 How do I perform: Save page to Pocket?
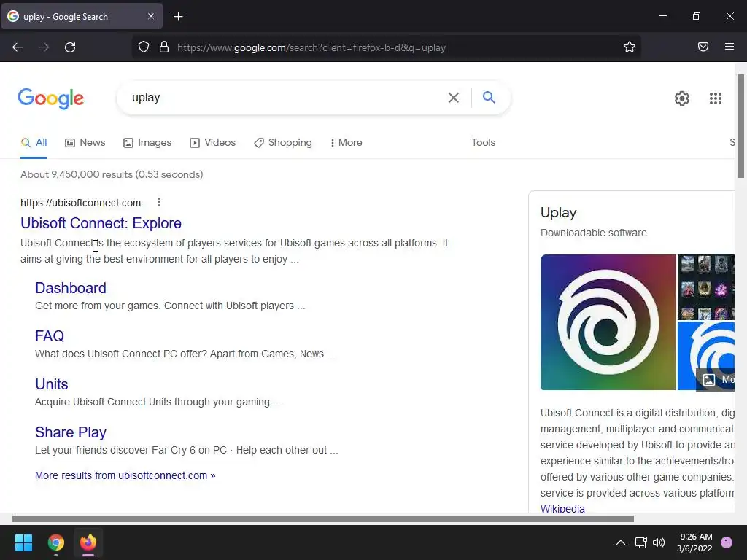tap(703, 47)
